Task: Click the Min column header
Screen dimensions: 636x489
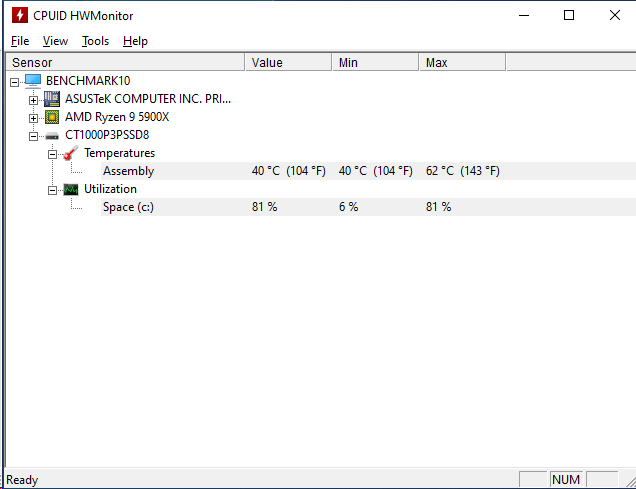Action: (x=376, y=62)
